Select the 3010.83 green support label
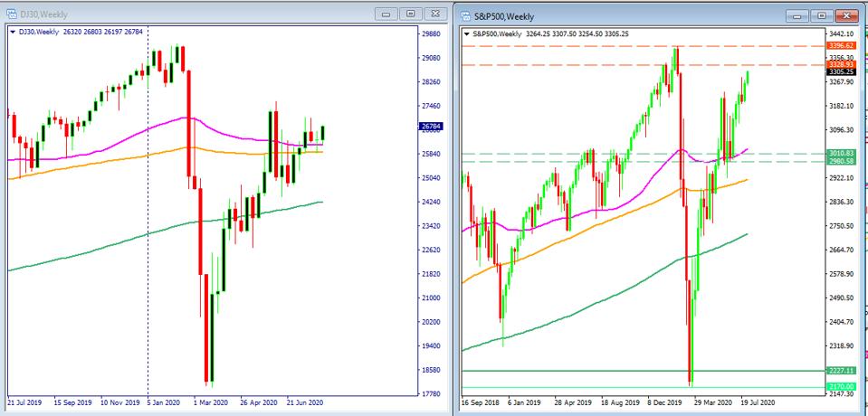This screenshot has width=868, height=416. (841, 154)
